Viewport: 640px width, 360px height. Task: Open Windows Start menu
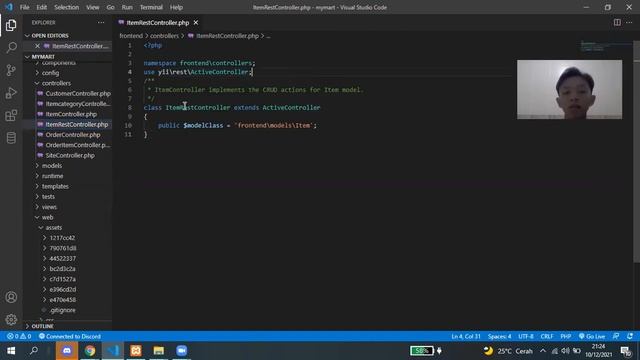(x=11, y=351)
